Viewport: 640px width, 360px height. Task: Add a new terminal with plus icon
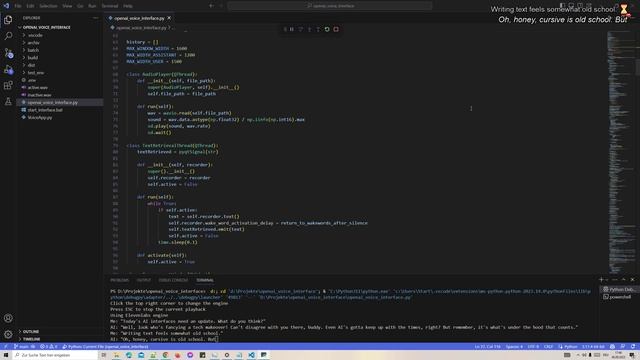[x=601, y=280]
